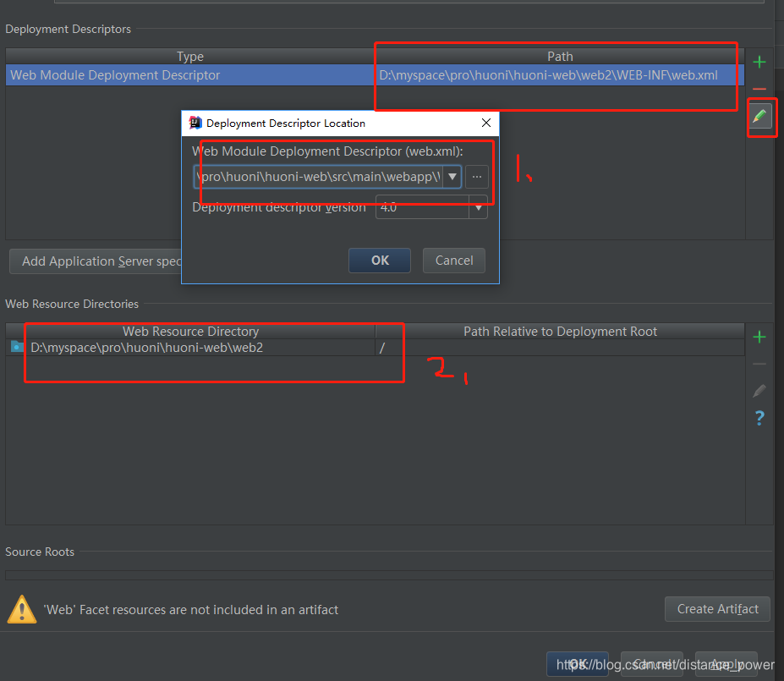Remove web resource directory with minus icon
Viewport: 784px width, 681px height.
tap(759, 364)
